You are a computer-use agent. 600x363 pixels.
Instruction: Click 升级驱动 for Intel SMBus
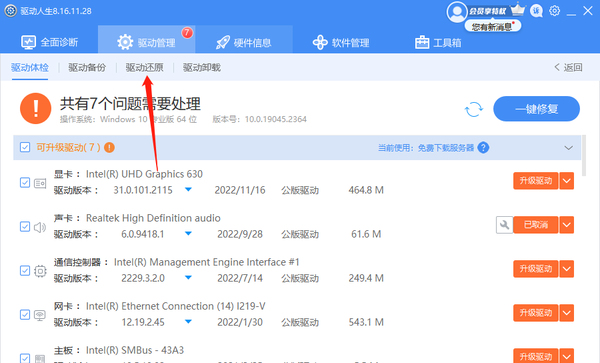click(536, 356)
